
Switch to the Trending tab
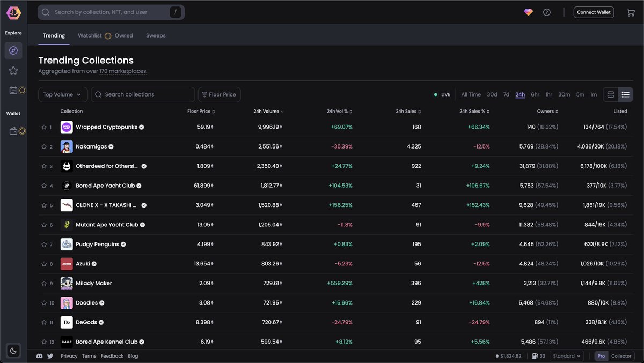coord(54,35)
